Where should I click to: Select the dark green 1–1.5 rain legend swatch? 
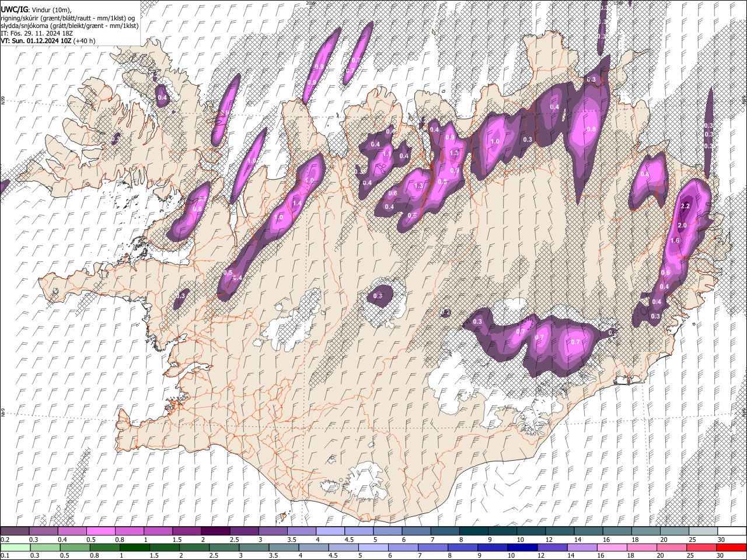point(134,547)
